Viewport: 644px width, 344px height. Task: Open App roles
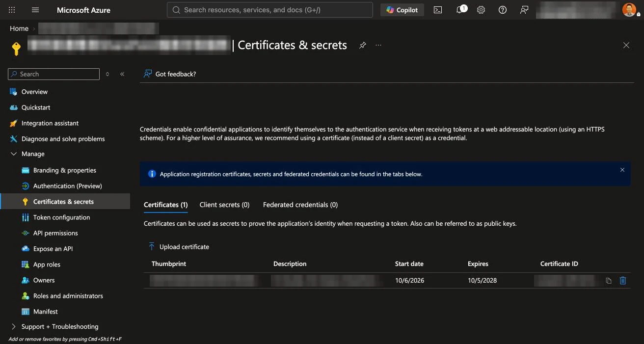(x=47, y=265)
